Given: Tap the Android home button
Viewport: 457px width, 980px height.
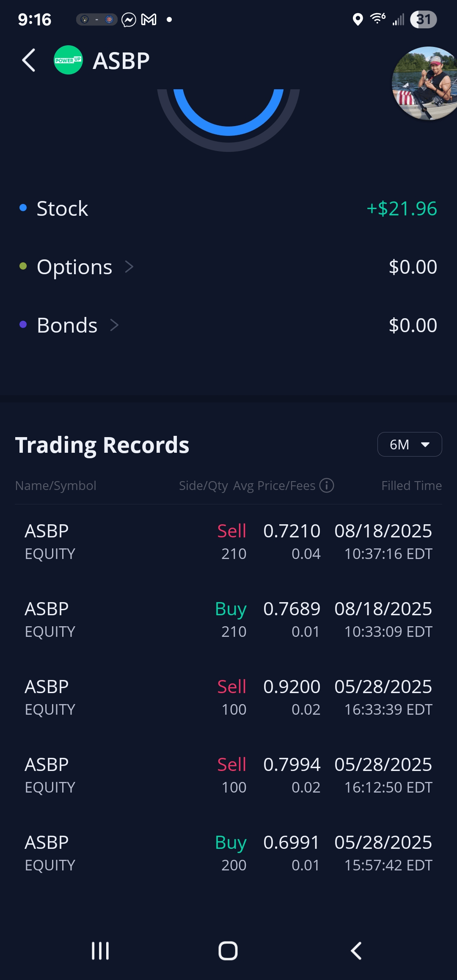Looking at the screenshot, I should point(228,951).
